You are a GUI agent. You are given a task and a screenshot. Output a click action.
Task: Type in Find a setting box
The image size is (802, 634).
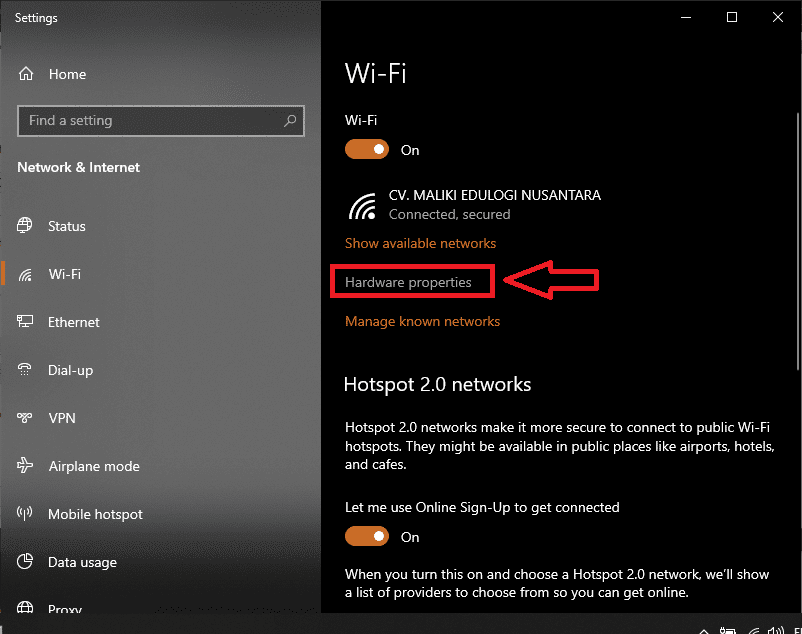150,121
